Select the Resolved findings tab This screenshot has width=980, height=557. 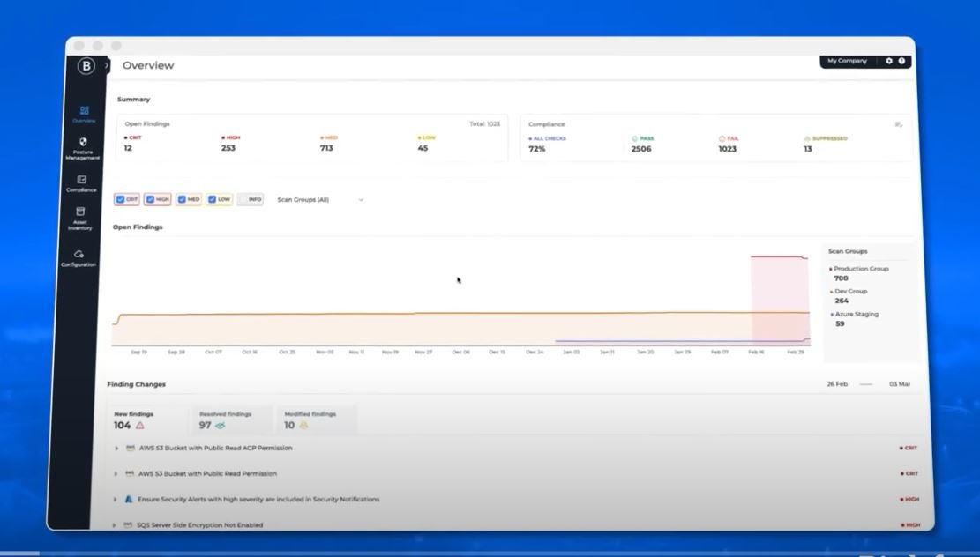pyautogui.click(x=233, y=420)
